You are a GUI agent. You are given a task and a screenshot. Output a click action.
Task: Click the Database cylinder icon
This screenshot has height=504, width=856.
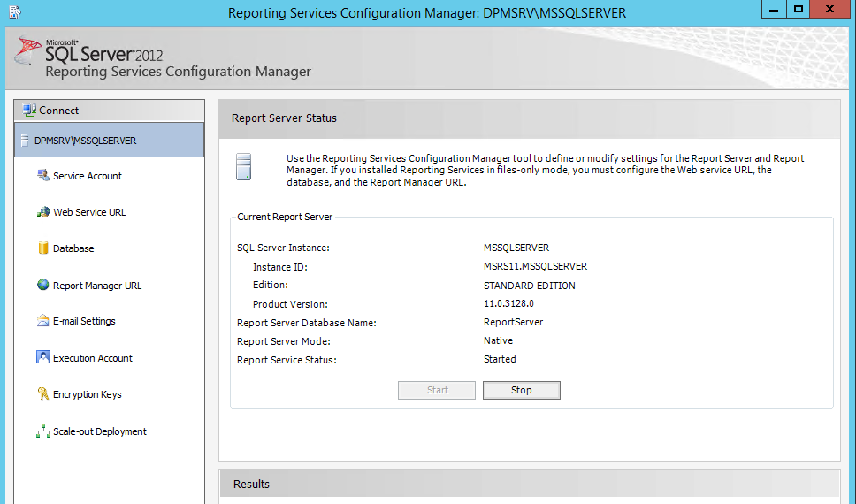43,248
